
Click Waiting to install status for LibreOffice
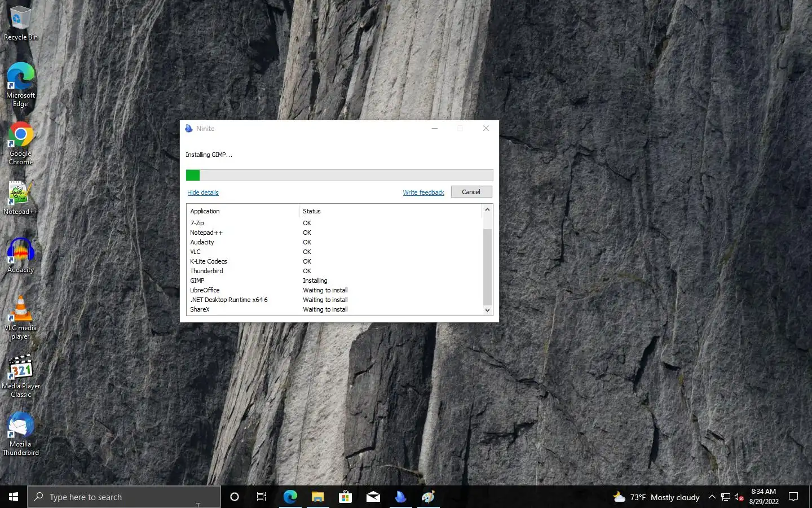[x=325, y=290]
